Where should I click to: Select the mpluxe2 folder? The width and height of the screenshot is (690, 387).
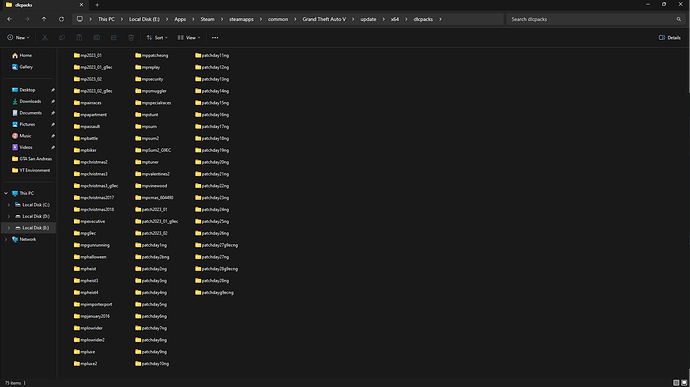pos(86,364)
